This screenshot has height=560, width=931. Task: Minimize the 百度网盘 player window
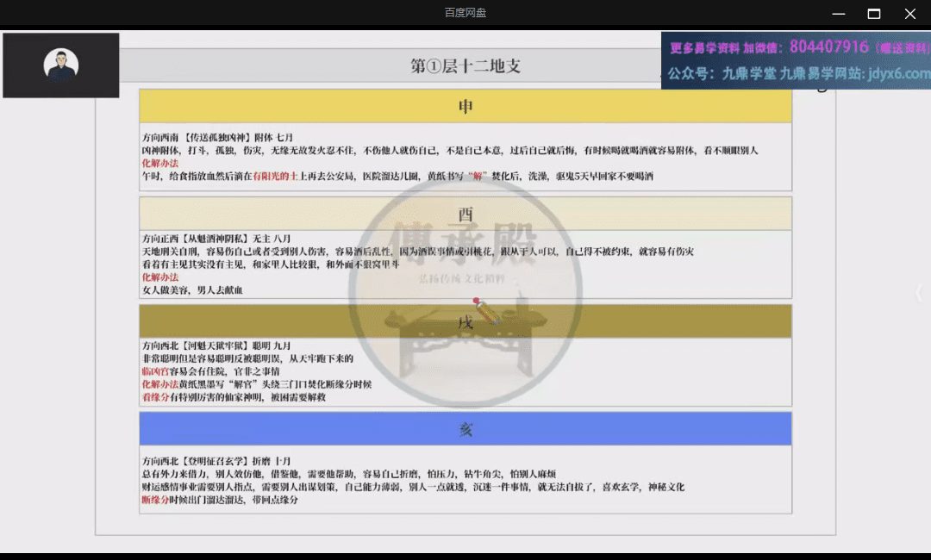(x=838, y=13)
